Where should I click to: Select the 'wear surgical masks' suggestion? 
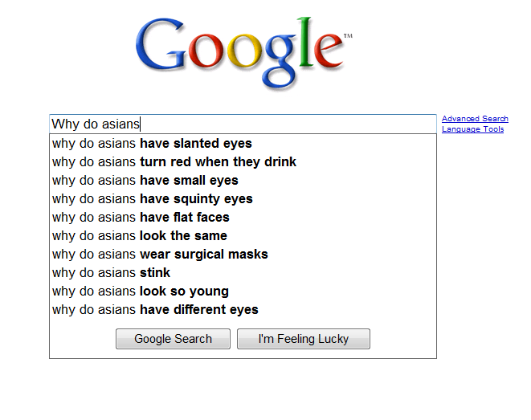(243, 254)
